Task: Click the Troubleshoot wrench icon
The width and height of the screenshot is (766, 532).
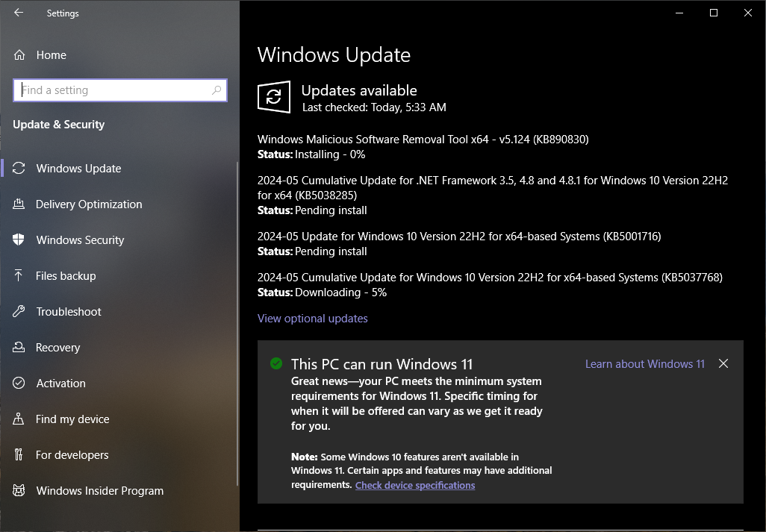Action: 19,311
